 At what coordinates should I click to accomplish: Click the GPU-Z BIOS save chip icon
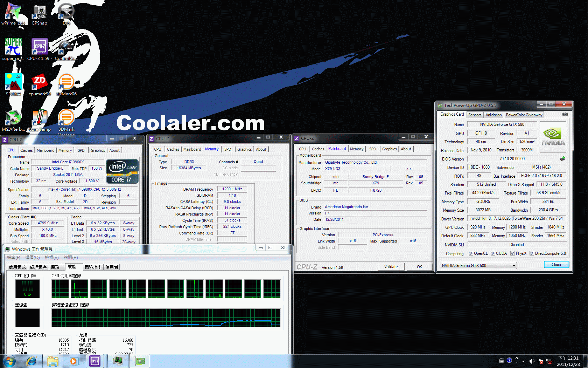pyautogui.click(x=562, y=159)
